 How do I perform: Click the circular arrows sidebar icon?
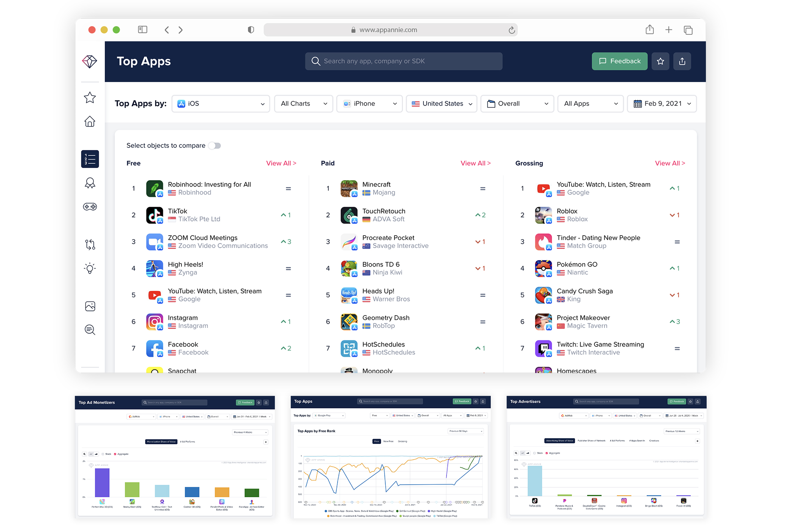[x=90, y=245]
